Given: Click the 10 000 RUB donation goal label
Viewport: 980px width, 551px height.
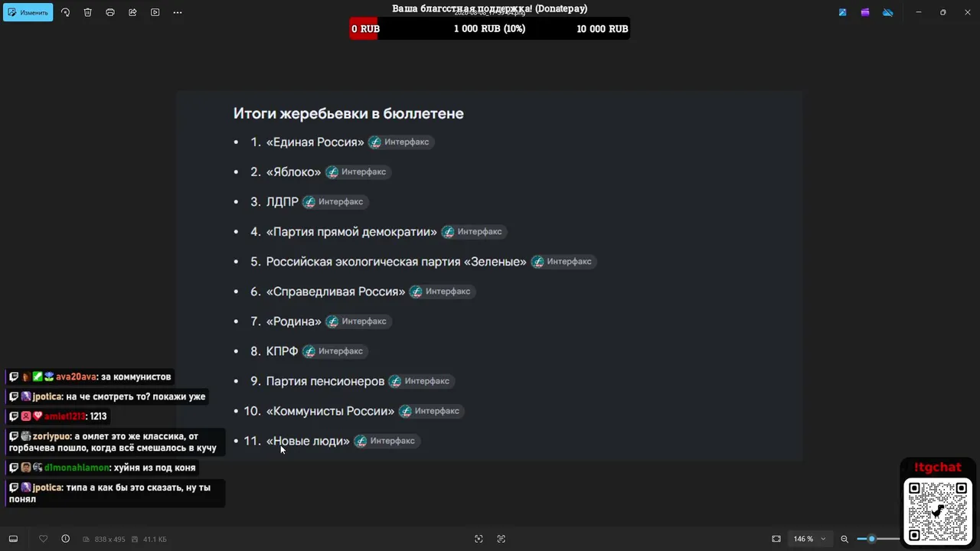Looking at the screenshot, I should [602, 28].
